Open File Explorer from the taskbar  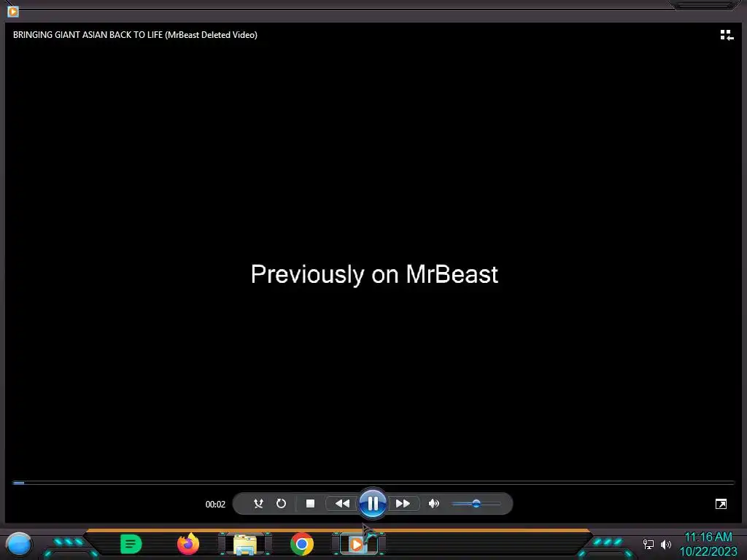click(x=245, y=544)
